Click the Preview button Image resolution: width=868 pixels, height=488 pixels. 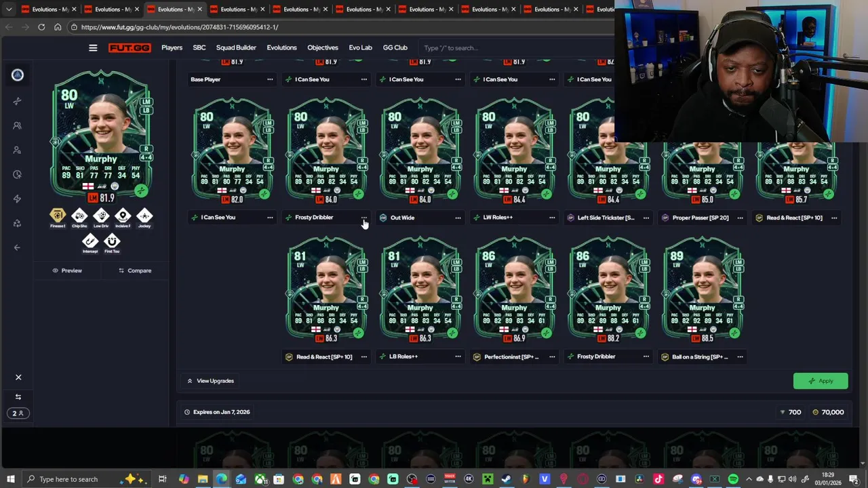pos(67,270)
